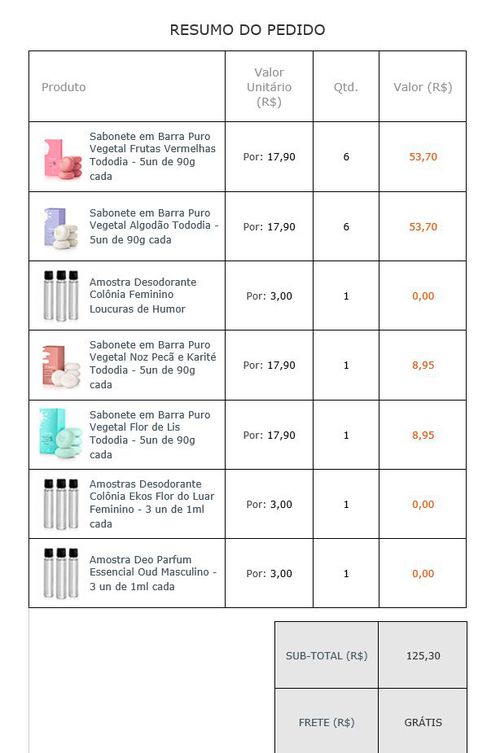Screen dimensions: 500x753
Task: Click the Essencial Oud Masculino vials image
Action: (x=61, y=573)
